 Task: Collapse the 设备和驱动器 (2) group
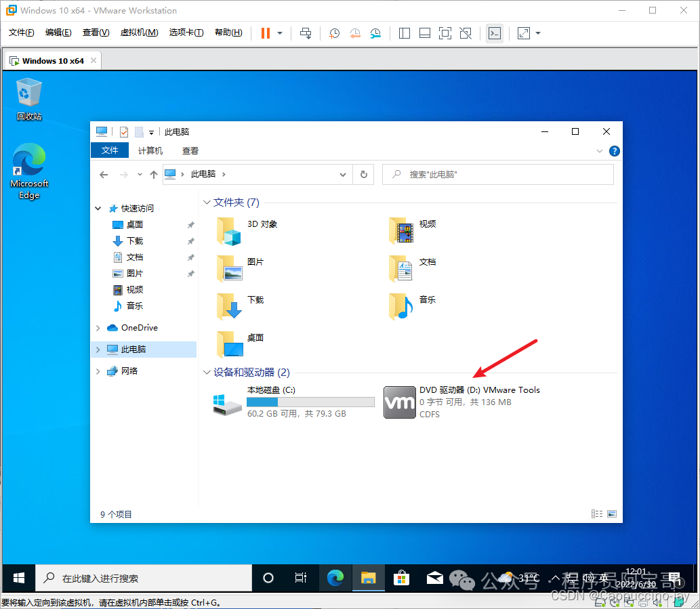207,372
